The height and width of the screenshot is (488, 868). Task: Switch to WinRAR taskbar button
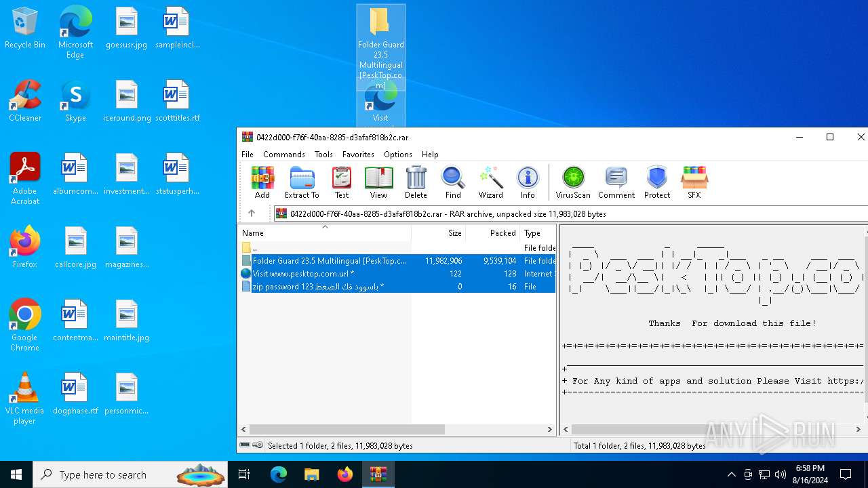pyautogui.click(x=378, y=474)
